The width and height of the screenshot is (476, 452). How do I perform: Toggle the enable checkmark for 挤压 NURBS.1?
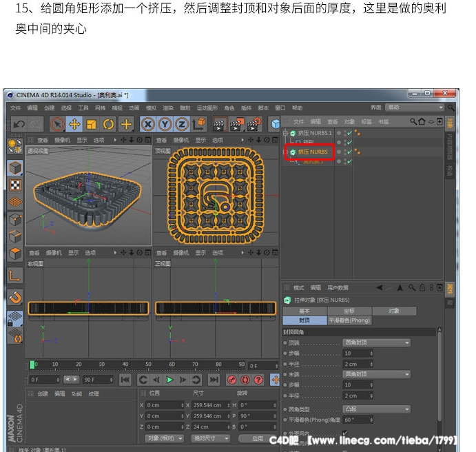click(x=349, y=133)
